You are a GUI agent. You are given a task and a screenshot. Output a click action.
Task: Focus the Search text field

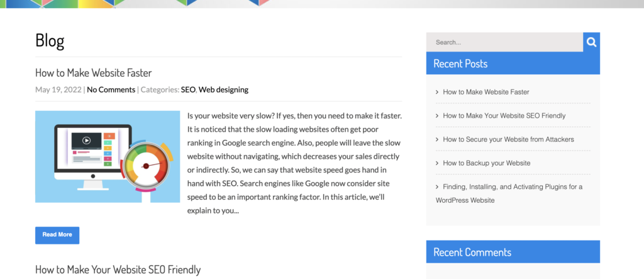pyautogui.click(x=504, y=42)
